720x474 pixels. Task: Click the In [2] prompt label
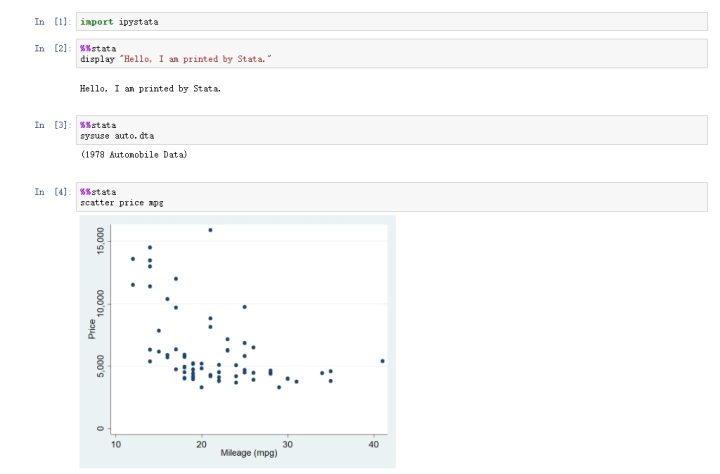pyautogui.click(x=53, y=48)
